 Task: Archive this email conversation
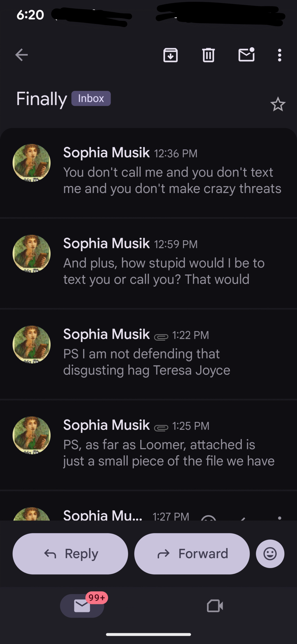pos(170,55)
